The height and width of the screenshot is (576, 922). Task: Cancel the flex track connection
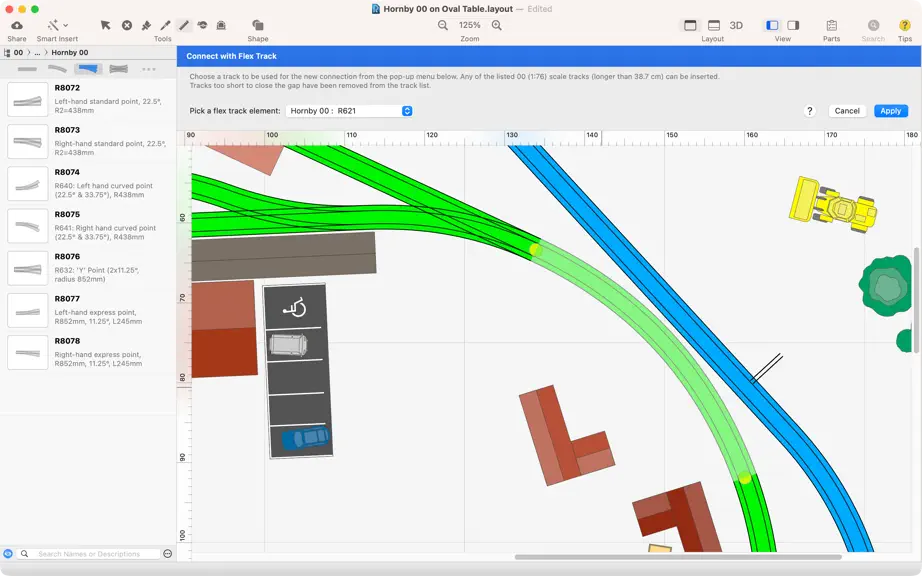pos(847,110)
